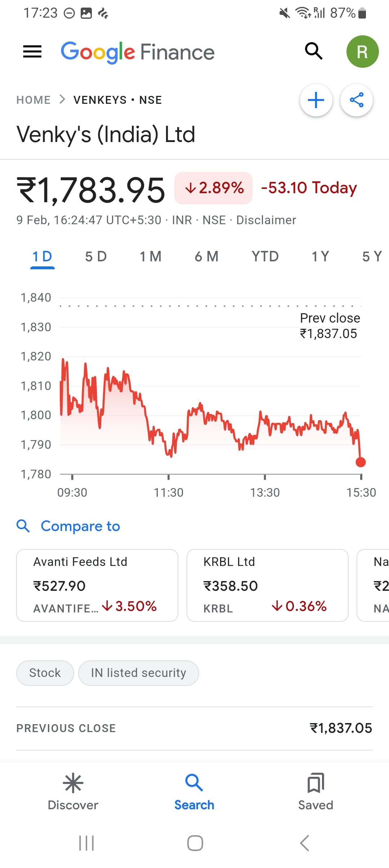The width and height of the screenshot is (389, 868).
Task: Add Venky's to watchlist with plus icon
Action: pos(316,100)
